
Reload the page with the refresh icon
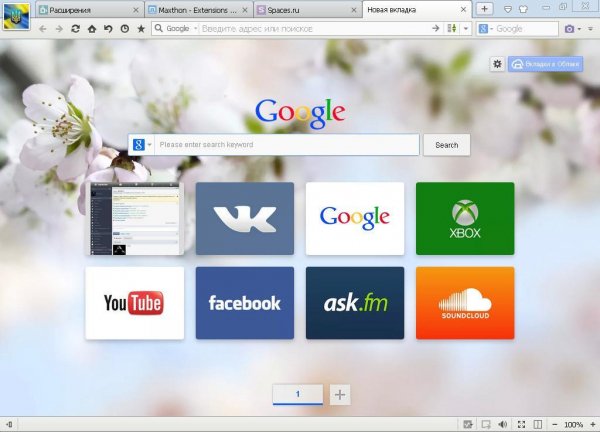tap(75, 29)
